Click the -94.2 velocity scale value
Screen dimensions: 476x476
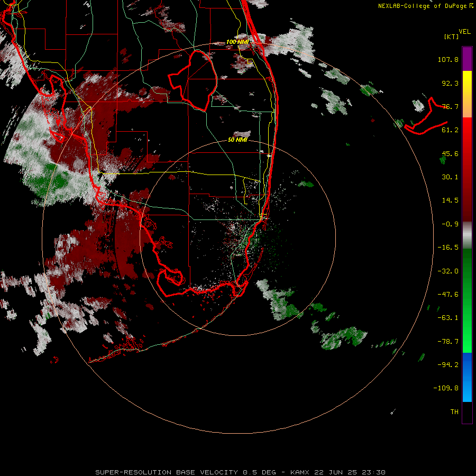click(448, 365)
